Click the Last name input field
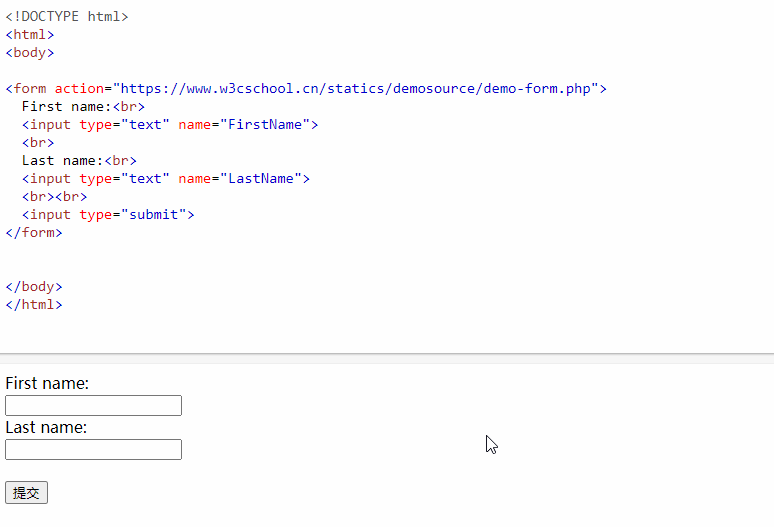The image size is (774, 527). [x=93, y=450]
